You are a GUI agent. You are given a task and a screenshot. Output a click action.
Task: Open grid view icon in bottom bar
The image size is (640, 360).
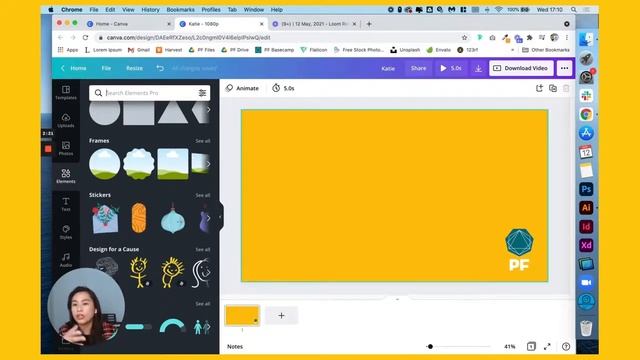531,347
